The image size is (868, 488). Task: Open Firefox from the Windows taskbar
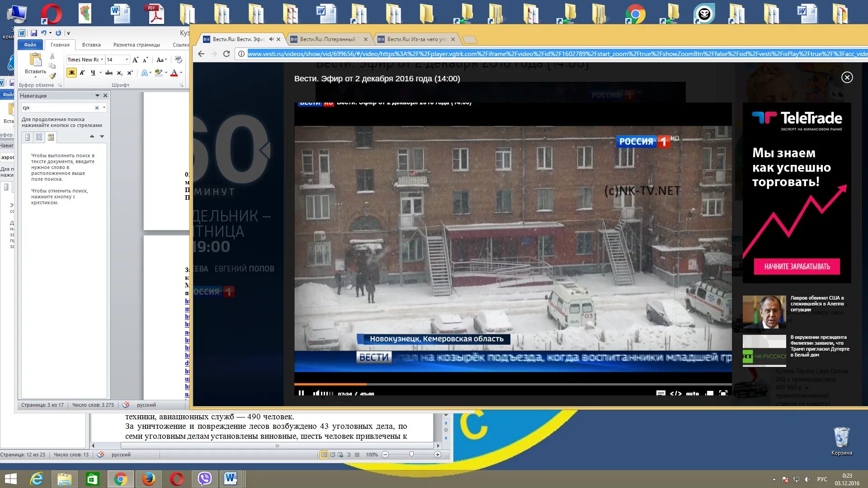pyautogui.click(x=148, y=479)
